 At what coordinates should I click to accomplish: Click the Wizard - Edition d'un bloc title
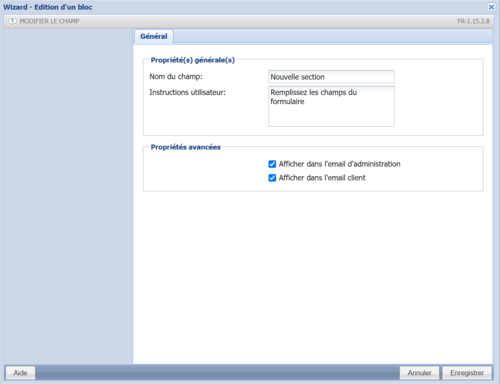[x=48, y=7]
